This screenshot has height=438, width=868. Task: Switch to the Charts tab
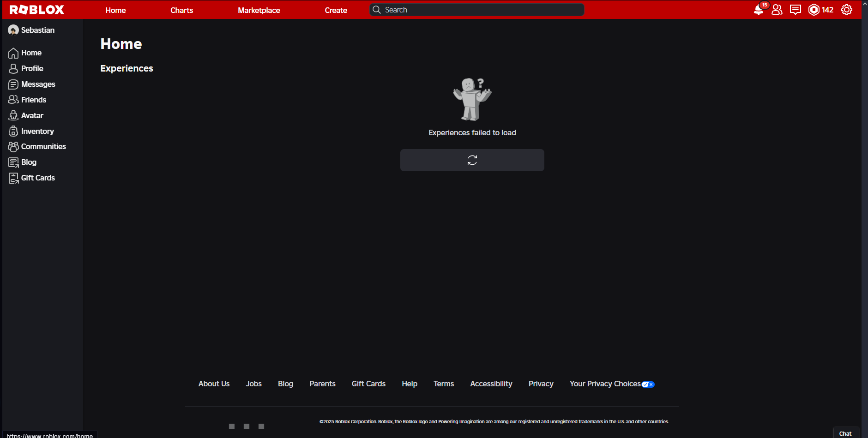coord(181,10)
